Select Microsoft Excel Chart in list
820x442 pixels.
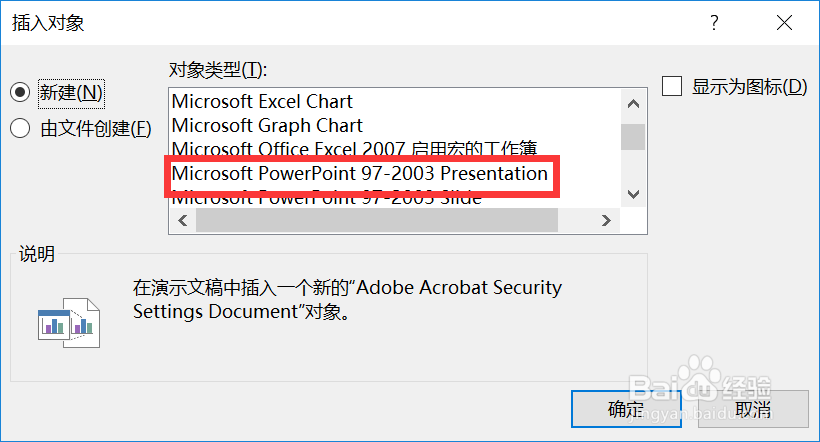262,101
